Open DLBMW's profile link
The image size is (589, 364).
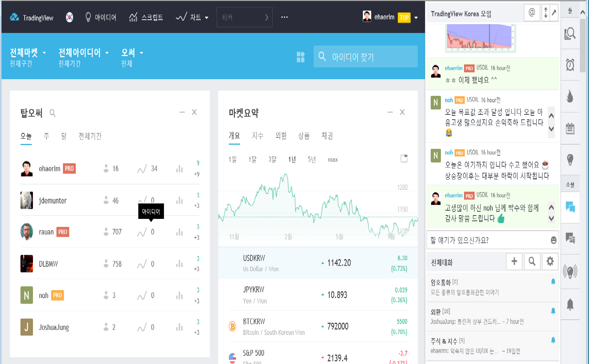(x=48, y=264)
